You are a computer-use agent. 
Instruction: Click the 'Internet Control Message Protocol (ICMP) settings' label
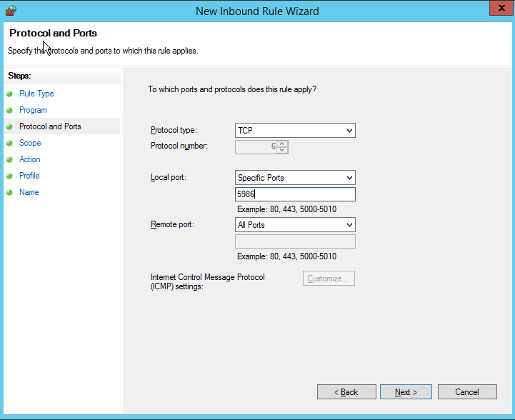(x=208, y=281)
